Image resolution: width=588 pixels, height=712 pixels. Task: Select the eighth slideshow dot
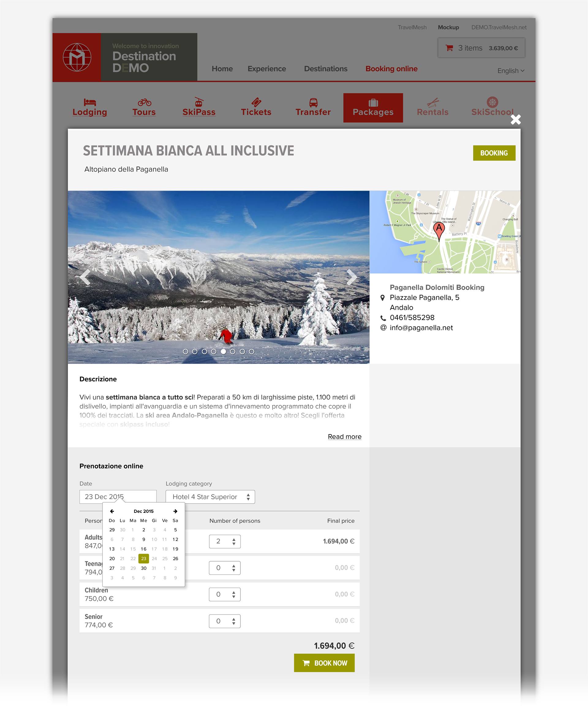tap(252, 351)
